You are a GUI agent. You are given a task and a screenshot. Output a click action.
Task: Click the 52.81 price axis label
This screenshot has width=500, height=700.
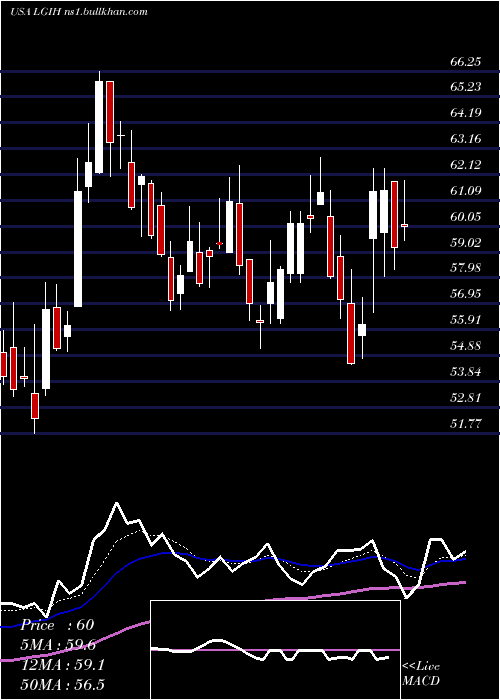tap(466, 398)
